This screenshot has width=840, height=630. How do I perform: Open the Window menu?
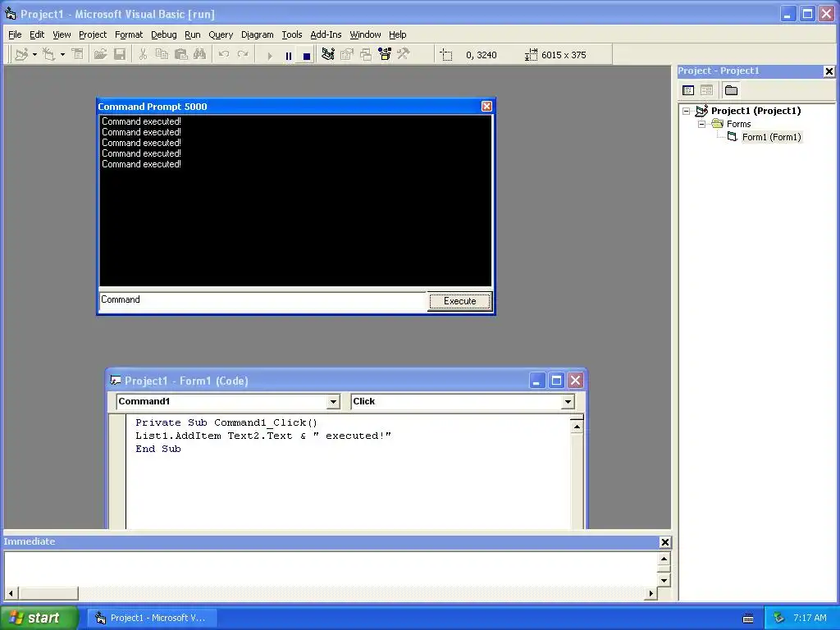[365, 34]
